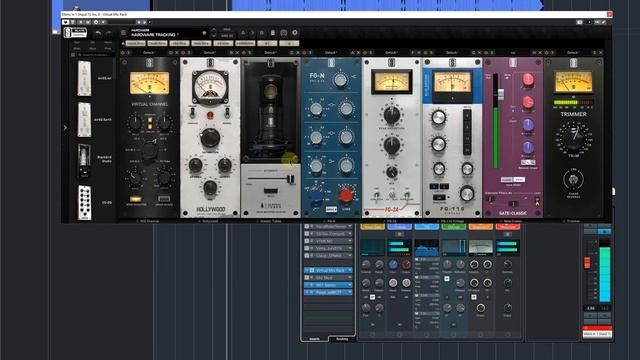
Task: Open FG-N module Default preset dropdown
Action: pos(331,53)
